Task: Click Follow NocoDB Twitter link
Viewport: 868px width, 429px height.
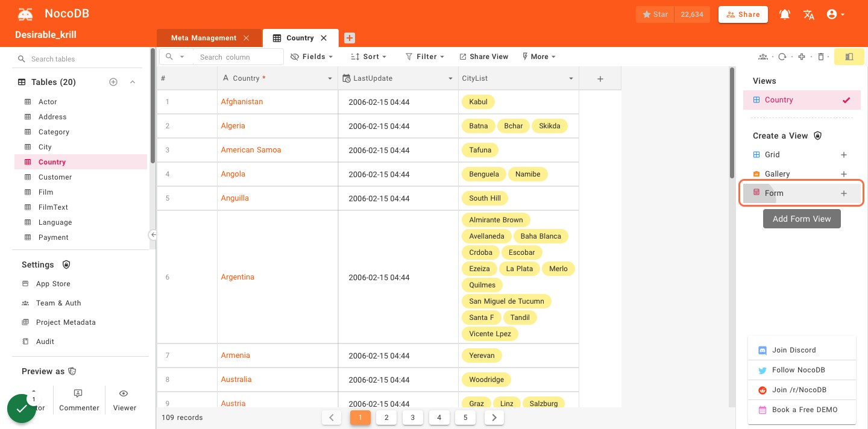Action: pos(802,370)
